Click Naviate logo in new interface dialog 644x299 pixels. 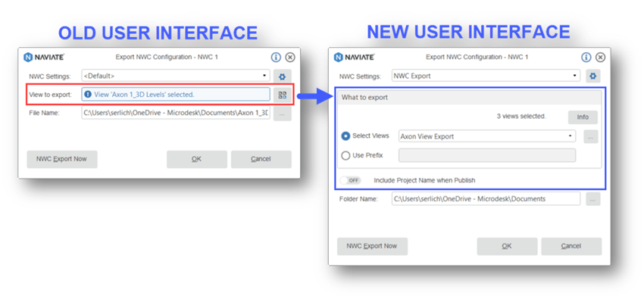(x=354, y=57)
